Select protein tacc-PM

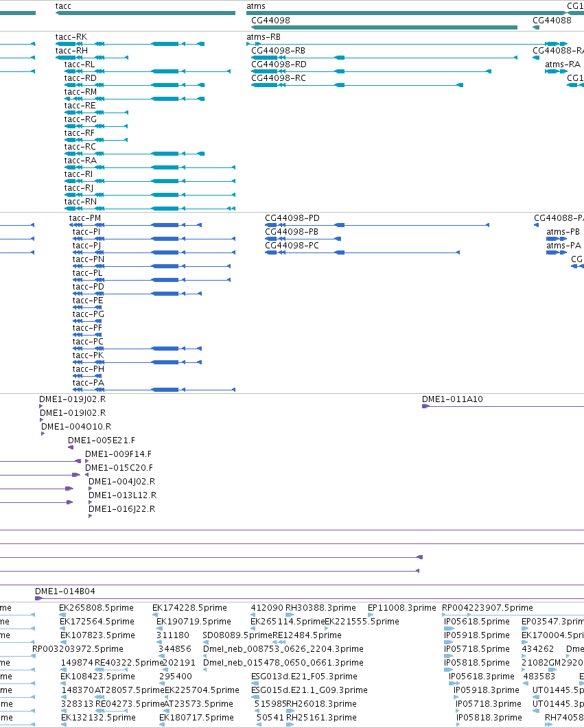pyautogui.click(x=137, y=225)
